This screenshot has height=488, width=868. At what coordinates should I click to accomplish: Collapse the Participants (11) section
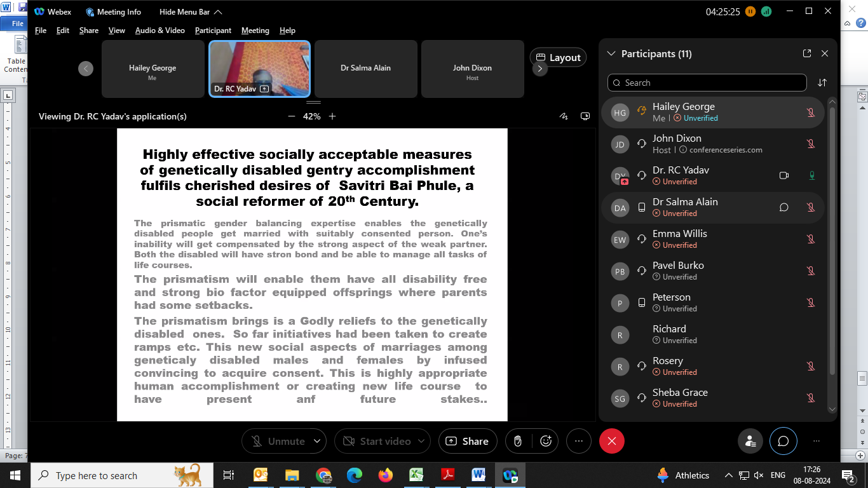coord(612,54)
